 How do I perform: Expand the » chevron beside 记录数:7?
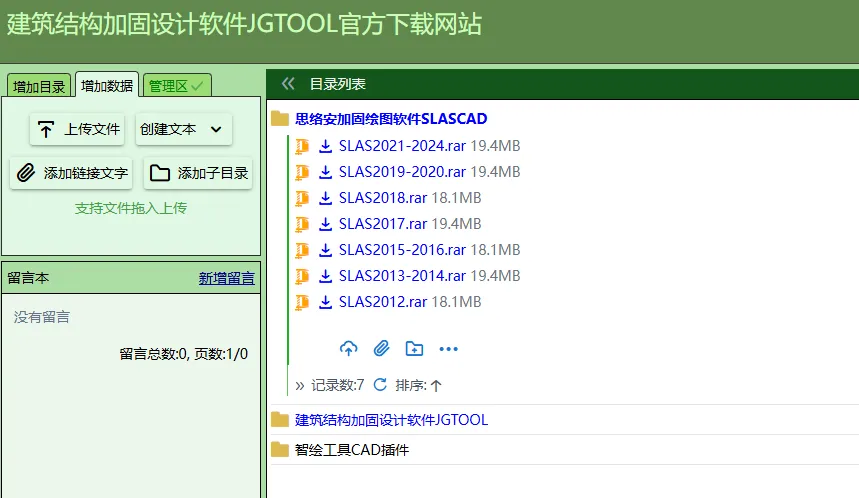pyautogui.click(x=300, y=386)
